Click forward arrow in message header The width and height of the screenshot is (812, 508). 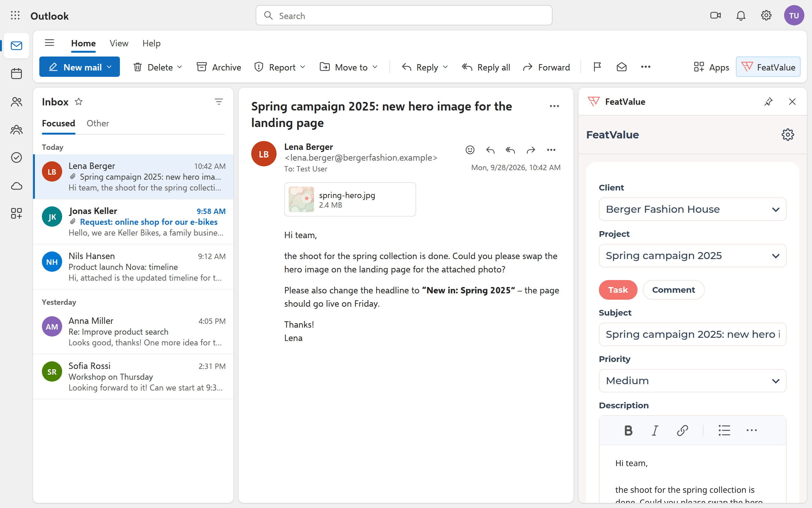coord(531,150)
